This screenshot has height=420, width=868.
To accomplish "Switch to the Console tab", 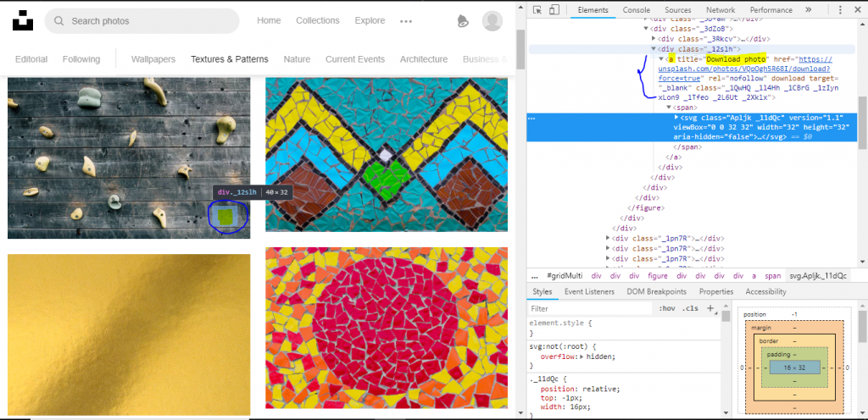I will pyautogui.click(x=636, y=10).
